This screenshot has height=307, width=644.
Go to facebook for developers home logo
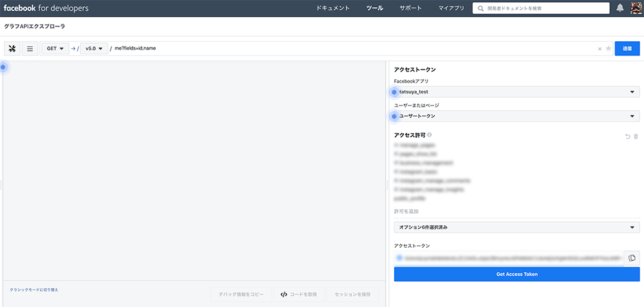click(x=46, y=8)
